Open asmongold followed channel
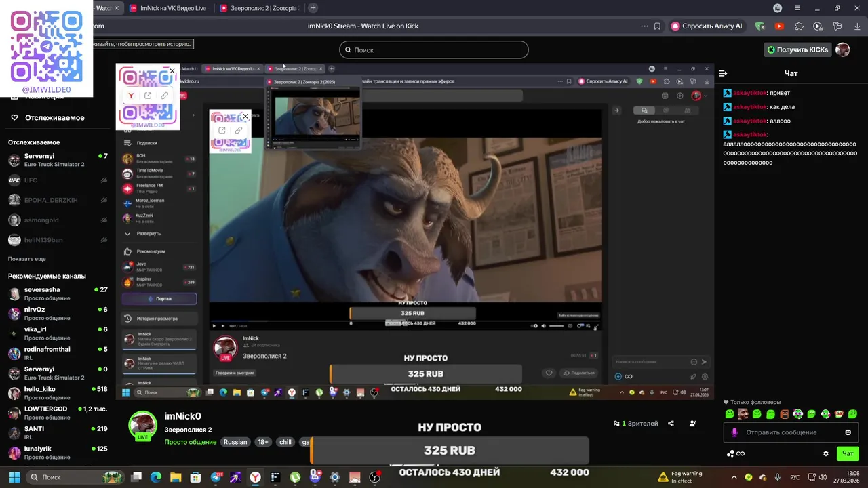The width and height of the screenshot is (868, 488). click(x=58, y=220)
